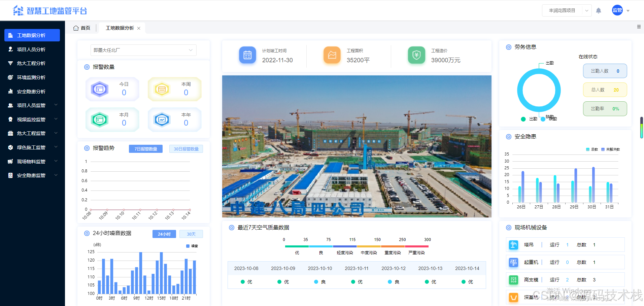This screenshot has height=306, width=644.
Task: Open 环境监测分析 sidebar item
Action: (32, 77)
